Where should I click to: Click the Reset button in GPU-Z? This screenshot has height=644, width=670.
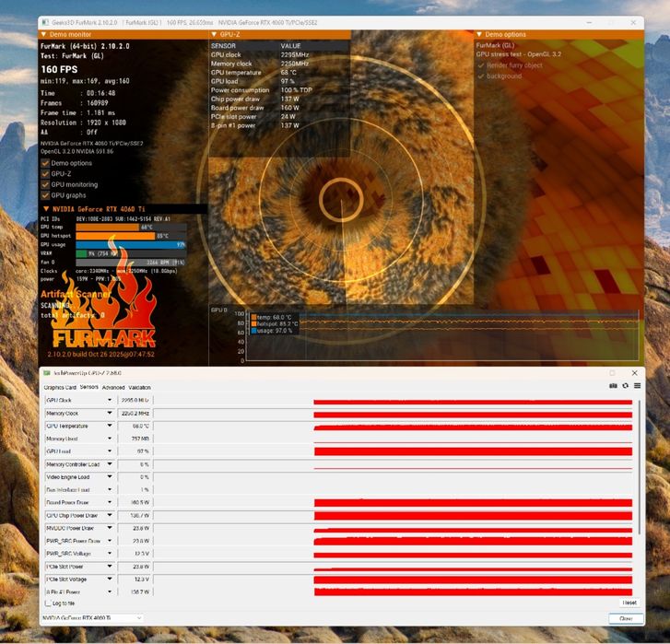click(x=629, y=603)
